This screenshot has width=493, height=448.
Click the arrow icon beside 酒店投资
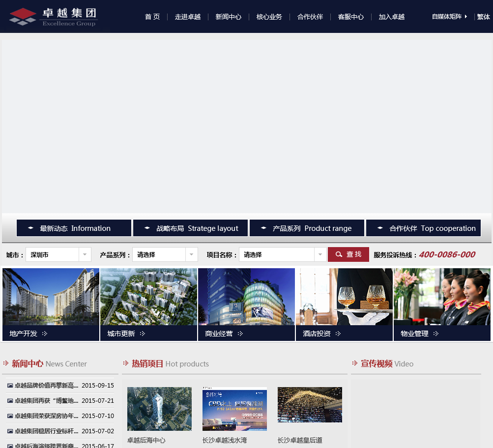click(x=338, y=334)
